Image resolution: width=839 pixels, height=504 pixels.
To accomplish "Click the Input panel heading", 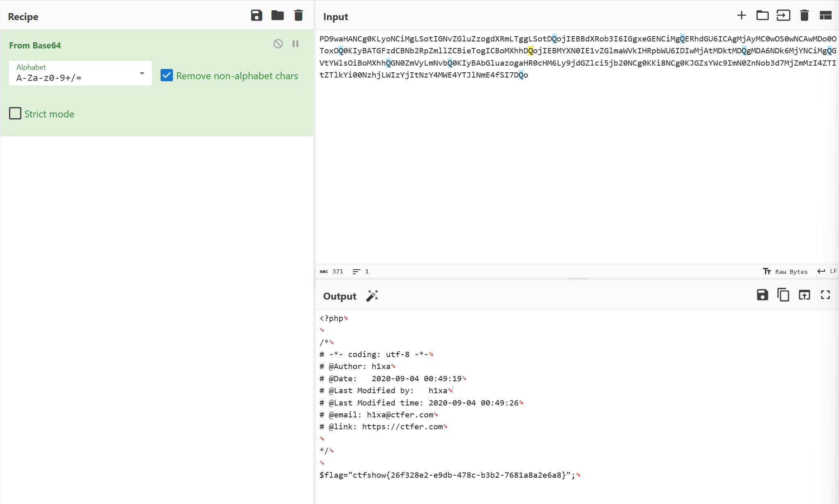I will [336, 17].
